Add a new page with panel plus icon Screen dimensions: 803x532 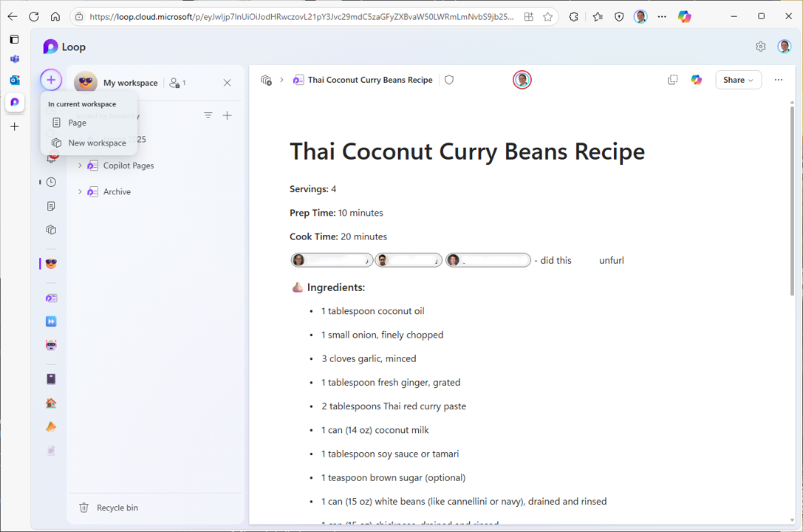tap(228, 116)
